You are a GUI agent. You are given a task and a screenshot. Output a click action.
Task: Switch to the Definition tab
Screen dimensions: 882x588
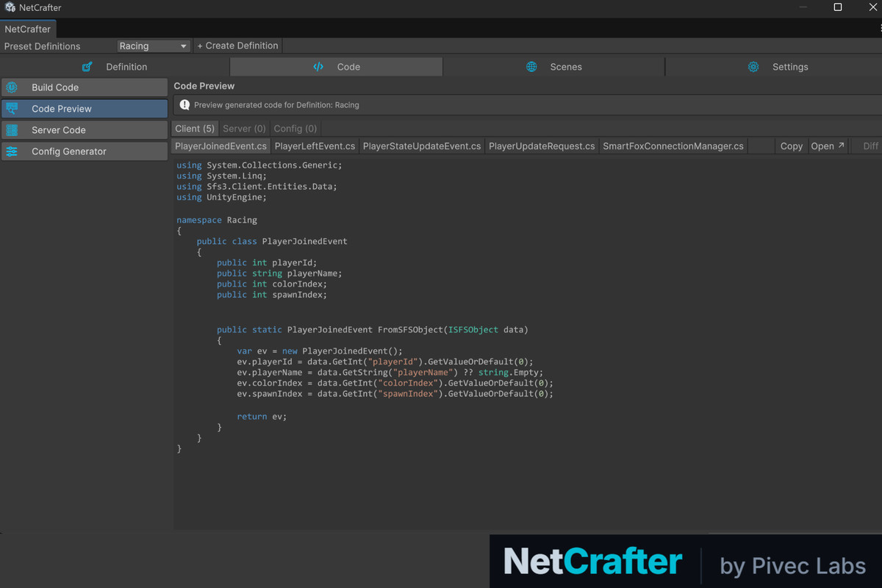(x=115, y=67)
